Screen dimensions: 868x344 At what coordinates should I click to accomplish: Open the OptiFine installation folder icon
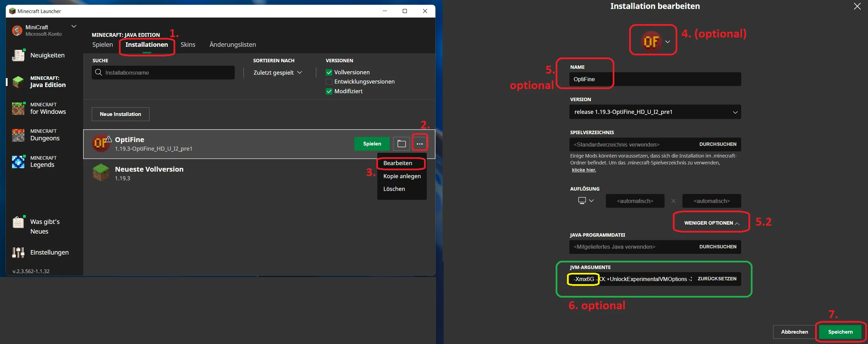[401, 144]
